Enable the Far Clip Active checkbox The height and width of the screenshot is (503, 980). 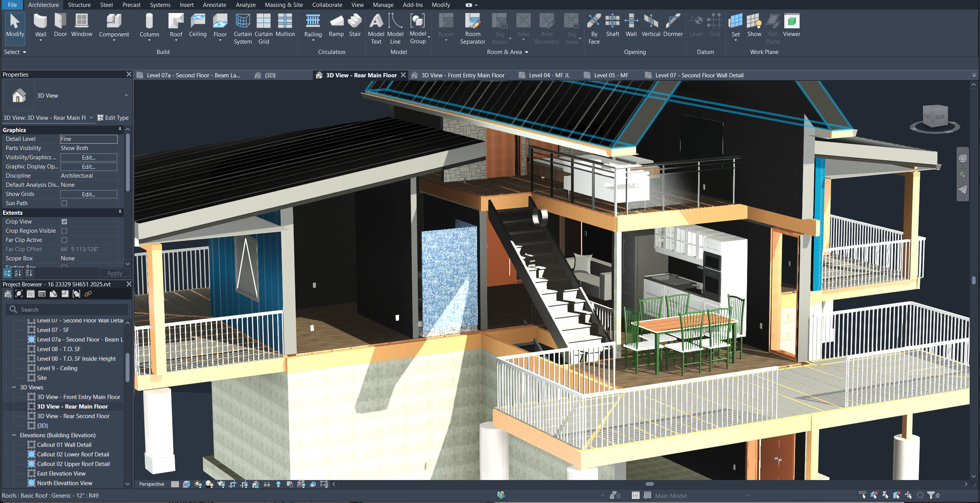[x=64, y=240]
